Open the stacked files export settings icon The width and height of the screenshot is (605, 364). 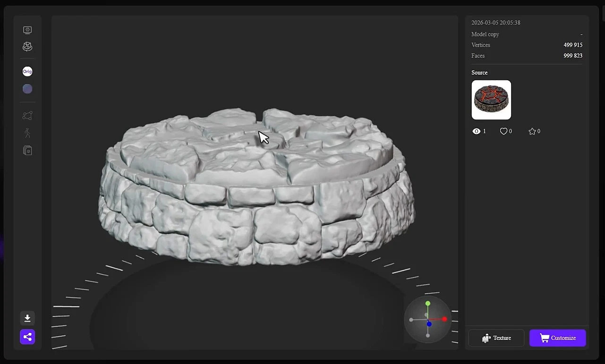(27, 150)
